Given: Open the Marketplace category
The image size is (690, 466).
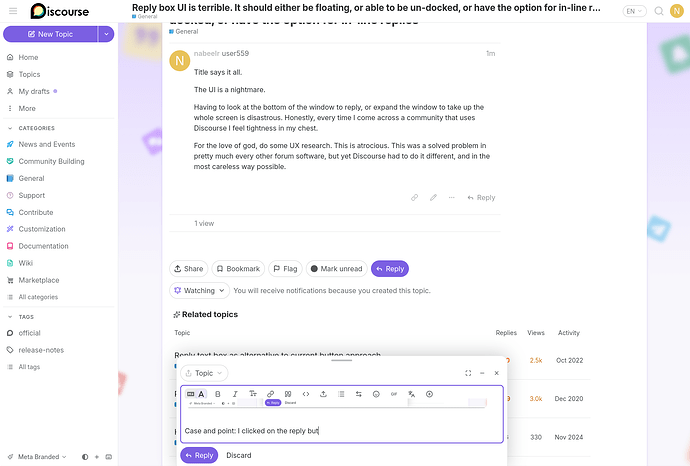Looking at the screenshot, I should pos(39,280).
